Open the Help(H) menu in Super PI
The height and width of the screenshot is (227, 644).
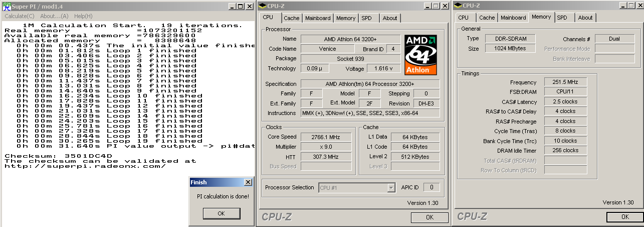click(83, 16)
